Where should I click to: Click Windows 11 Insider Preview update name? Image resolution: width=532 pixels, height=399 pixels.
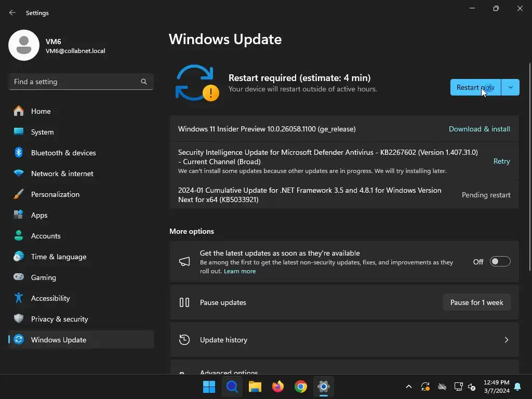[x=267, y=129]
